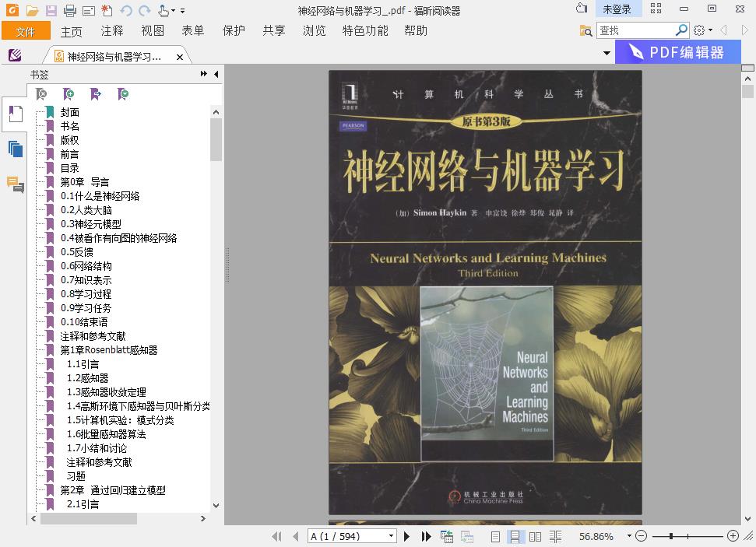Open the page number dropdown arrow
The image size is (756, 547).
click(391, 535)
